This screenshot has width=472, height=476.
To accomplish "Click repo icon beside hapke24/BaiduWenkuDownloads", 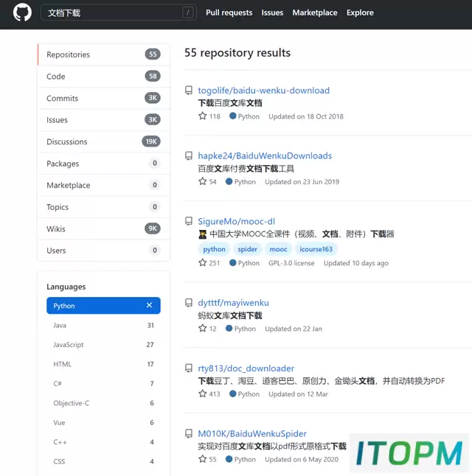I will tap(189, 156).
